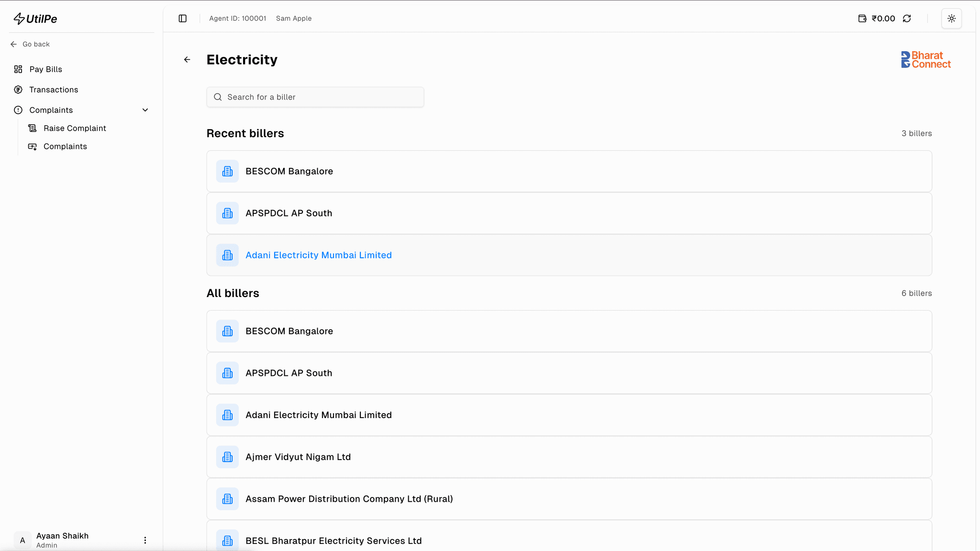Click the Assam Power Distribution biller icon

tap(227, 499)
